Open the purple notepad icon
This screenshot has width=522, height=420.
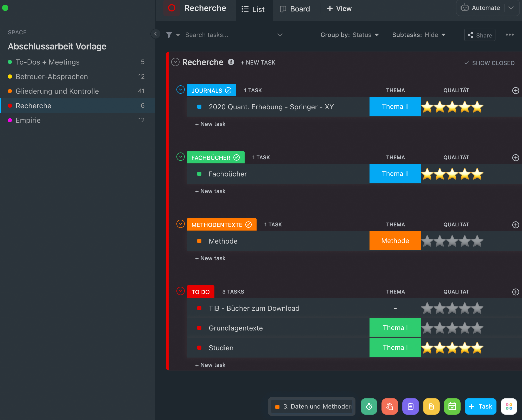click(x=410, y=406)
